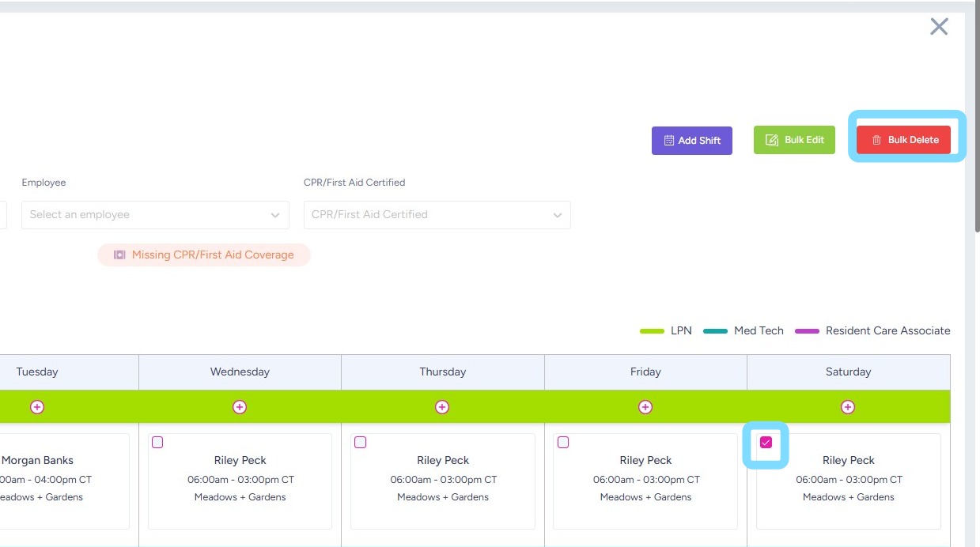Screen dimensions: 980x547
Task: Click the Missing CPR/First Aid Coverage badge
Action: point(204,255)
